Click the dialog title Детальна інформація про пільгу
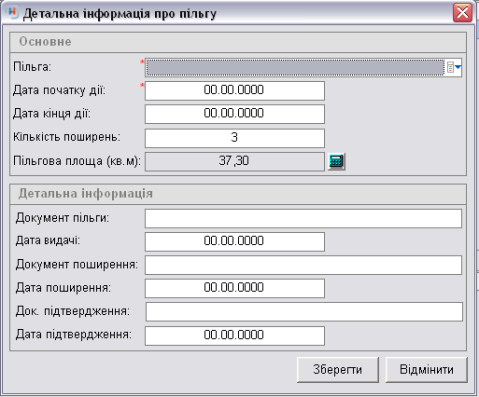Screen dimensions: 479x397 point(120,14)
